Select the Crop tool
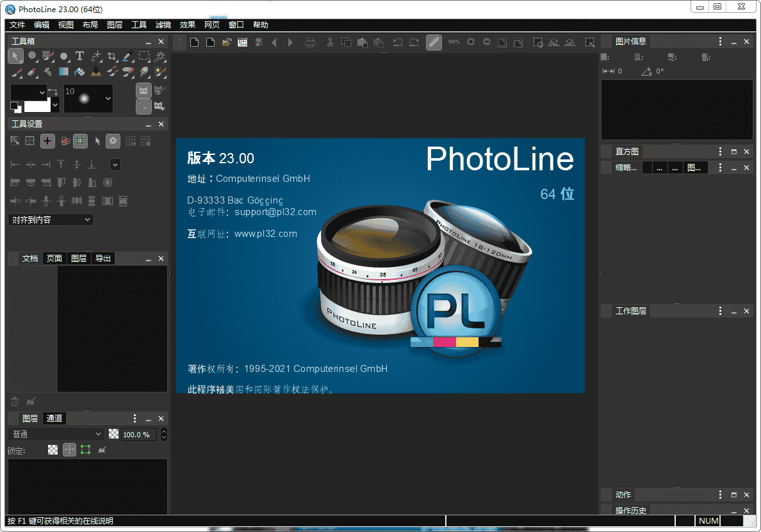This screenshot has width=761, height=532. pyautogui.click(x=112, y=56)
